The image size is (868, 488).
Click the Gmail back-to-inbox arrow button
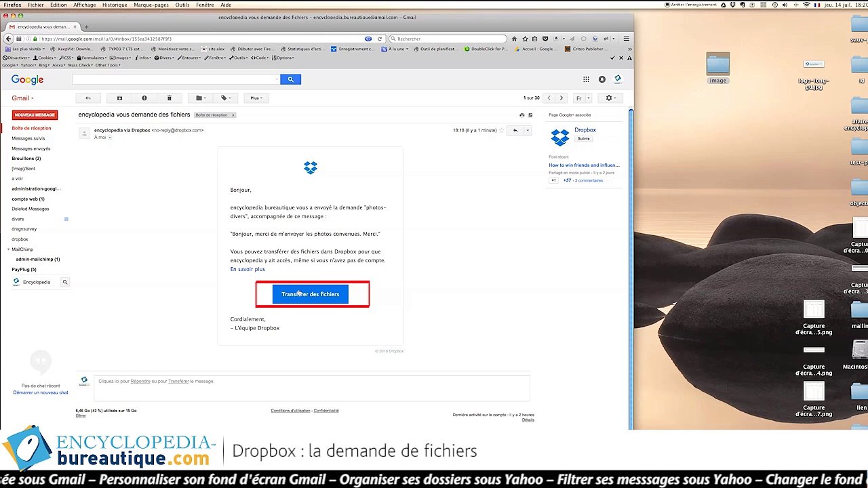point(87,98)
